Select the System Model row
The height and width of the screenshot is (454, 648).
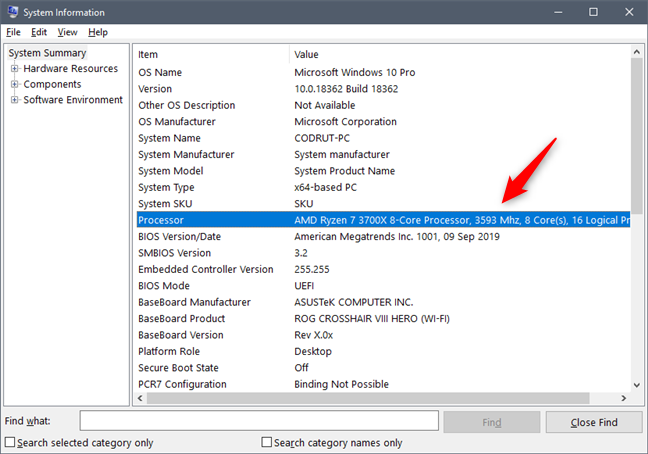[383, 171]
